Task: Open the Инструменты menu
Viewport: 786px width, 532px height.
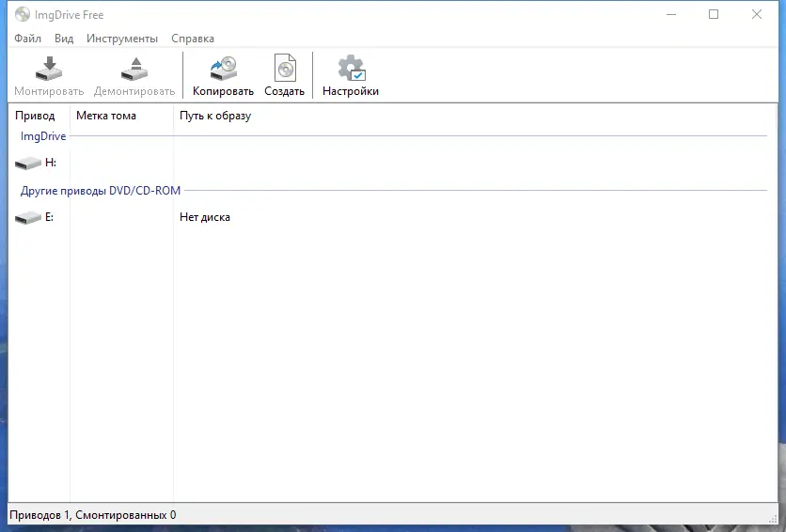Action: tap(122, 39)
